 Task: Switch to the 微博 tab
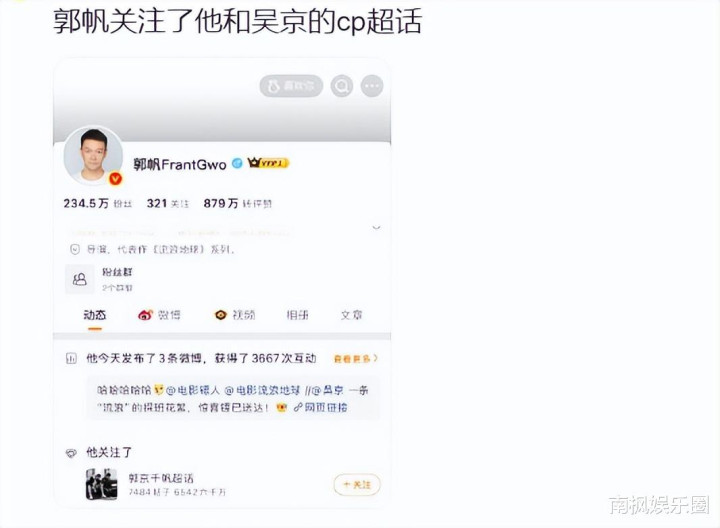point(159,315)
